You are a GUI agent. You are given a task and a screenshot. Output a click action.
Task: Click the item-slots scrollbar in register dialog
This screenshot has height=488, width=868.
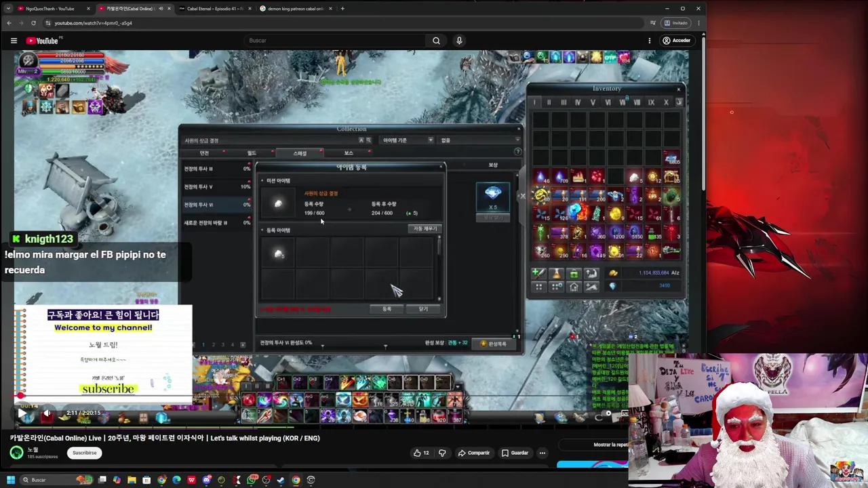[x=440, y=268]
